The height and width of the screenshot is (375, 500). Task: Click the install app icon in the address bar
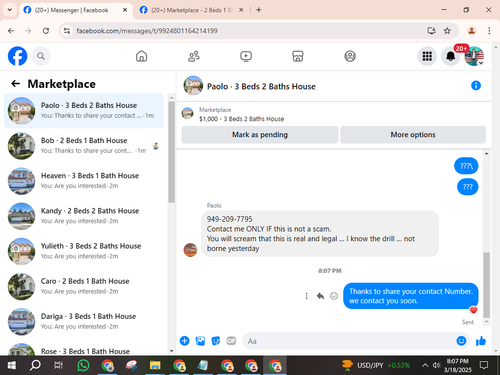(x=431, y=31)
